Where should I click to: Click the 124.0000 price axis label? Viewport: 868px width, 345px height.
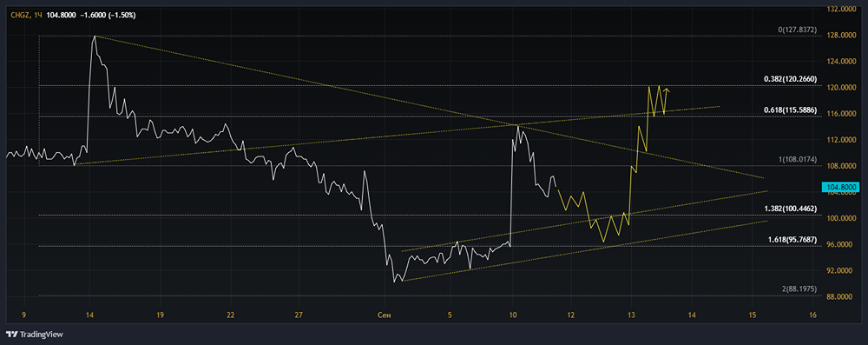click(x=841, y=62)
